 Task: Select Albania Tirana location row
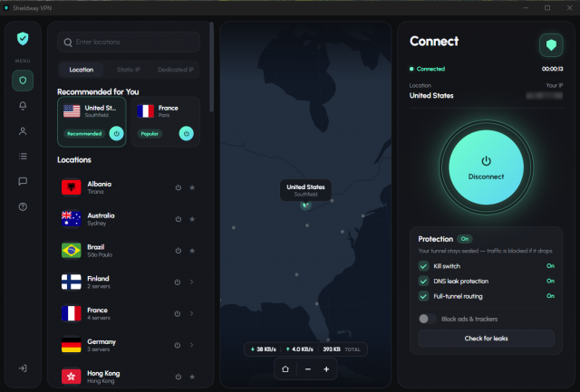[x=129, y=187]
